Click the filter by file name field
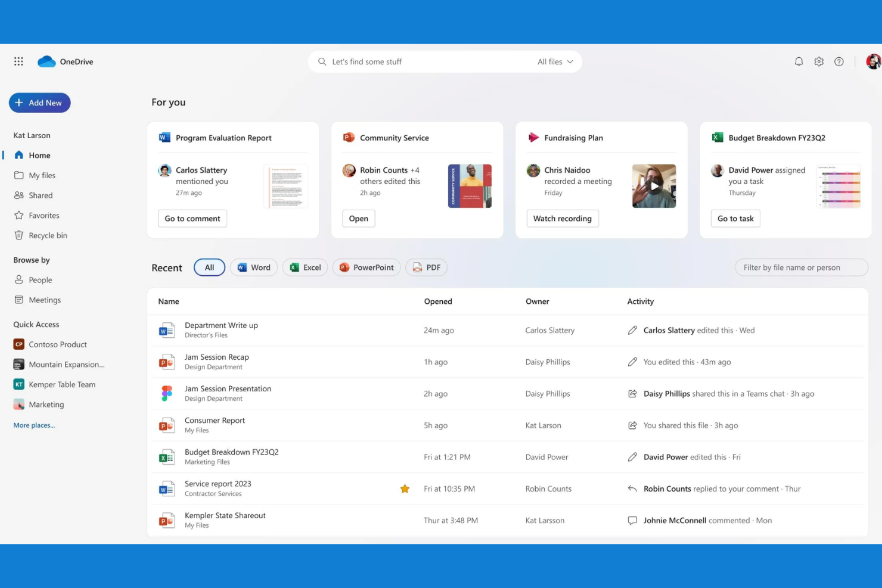 801,267
